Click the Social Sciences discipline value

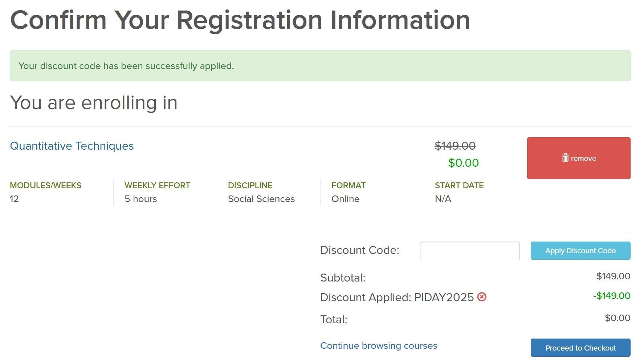tap(261, 199)
